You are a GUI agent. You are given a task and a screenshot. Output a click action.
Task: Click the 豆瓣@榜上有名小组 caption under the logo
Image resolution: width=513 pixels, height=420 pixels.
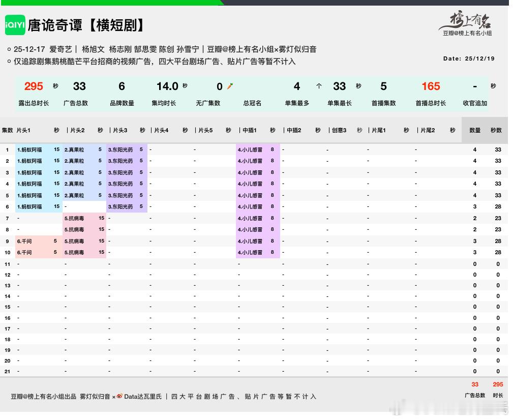pyautogui.click(x=467, y=33)
